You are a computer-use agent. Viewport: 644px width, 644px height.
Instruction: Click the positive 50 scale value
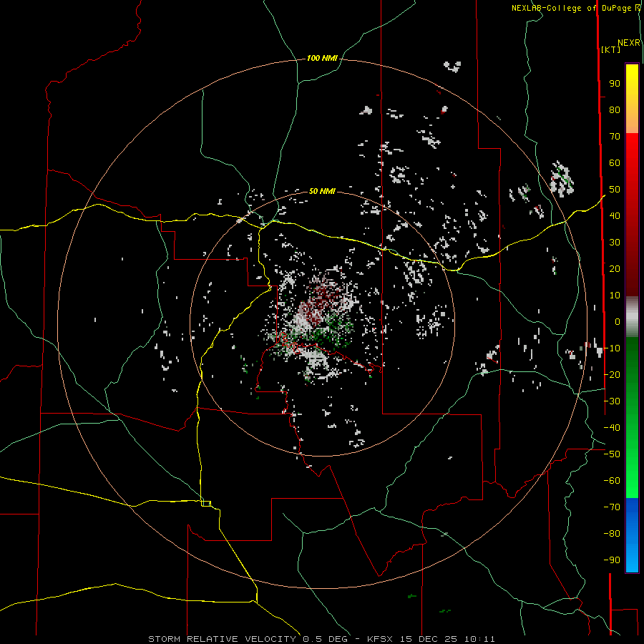615,190
